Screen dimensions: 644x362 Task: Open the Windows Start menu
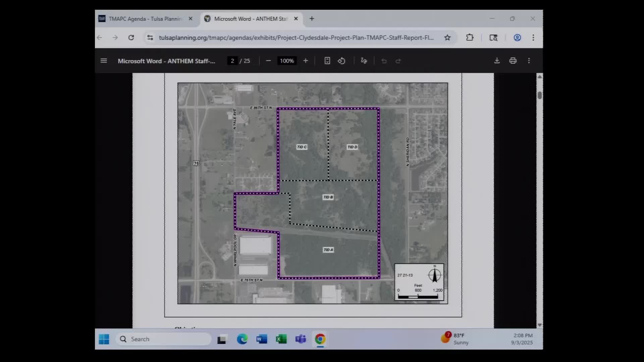104,339
